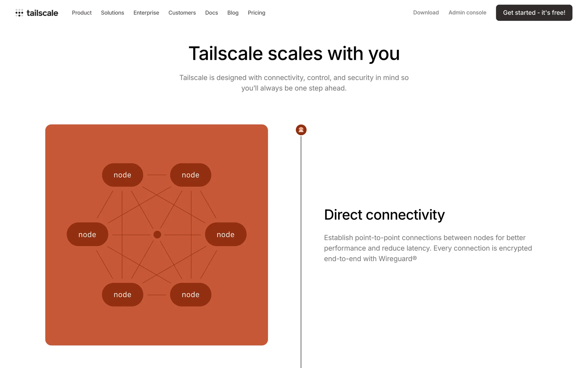Select the lower-right node pill in the mesh
588x368 pixels.
190,294
